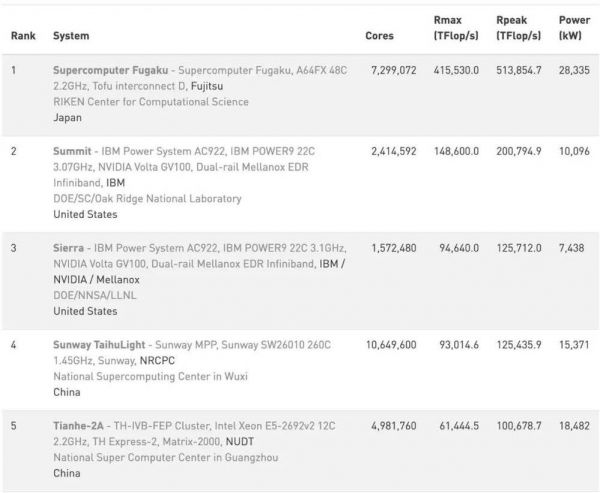Open the Sierra system link
The height and width of the screenshot is (493, 600).
[x=72, y=248]
